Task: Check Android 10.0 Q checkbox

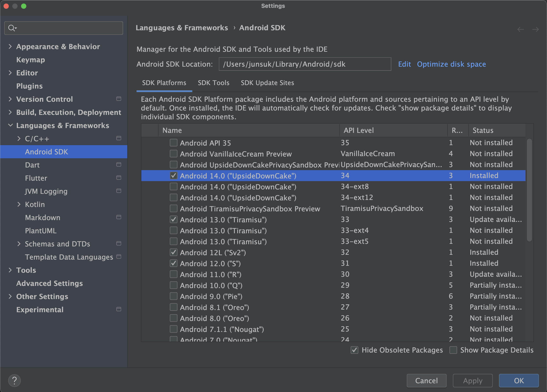Action: (x=173, y=285)
